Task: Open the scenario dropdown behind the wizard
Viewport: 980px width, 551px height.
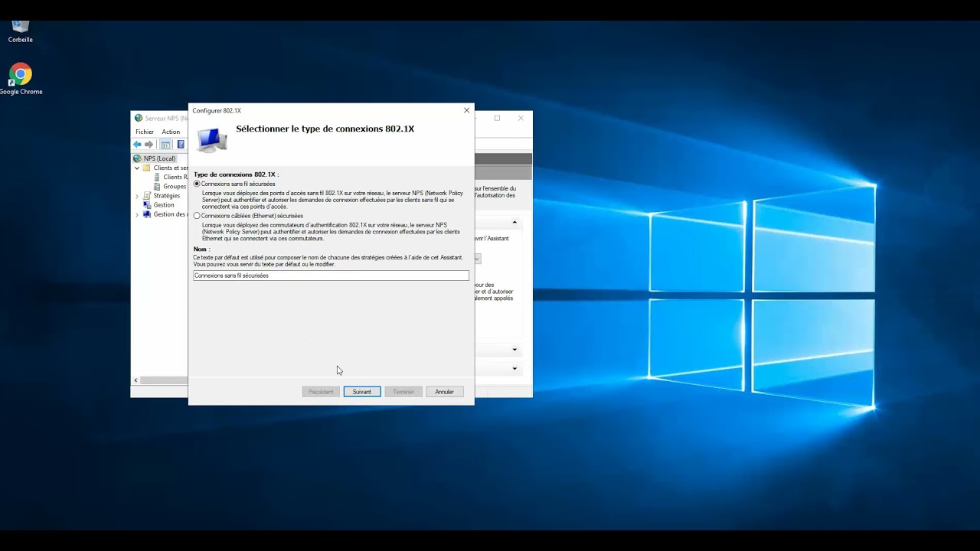Action: 477,259
